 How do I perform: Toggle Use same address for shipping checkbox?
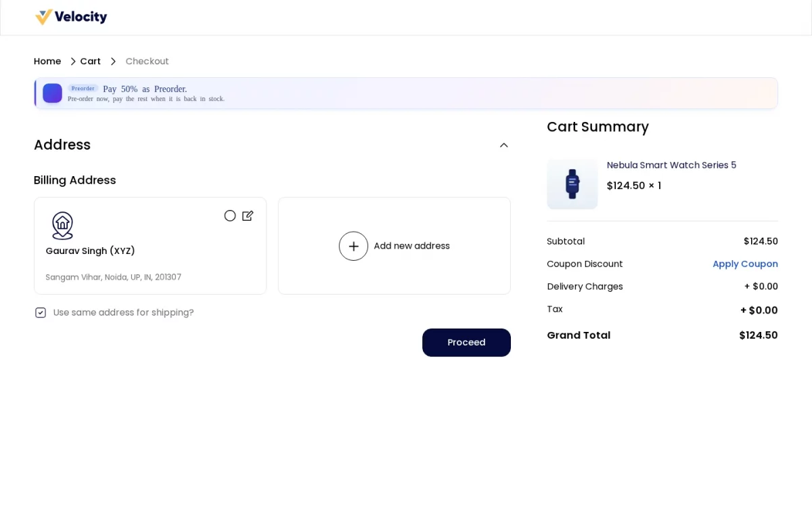[x=41, y=312]
